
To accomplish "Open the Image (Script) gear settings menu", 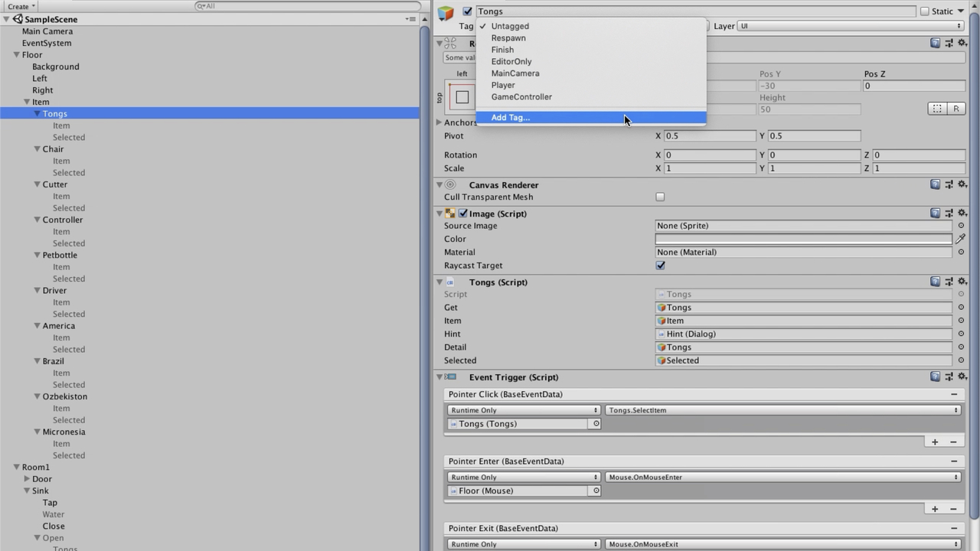I will coord(962,214).
